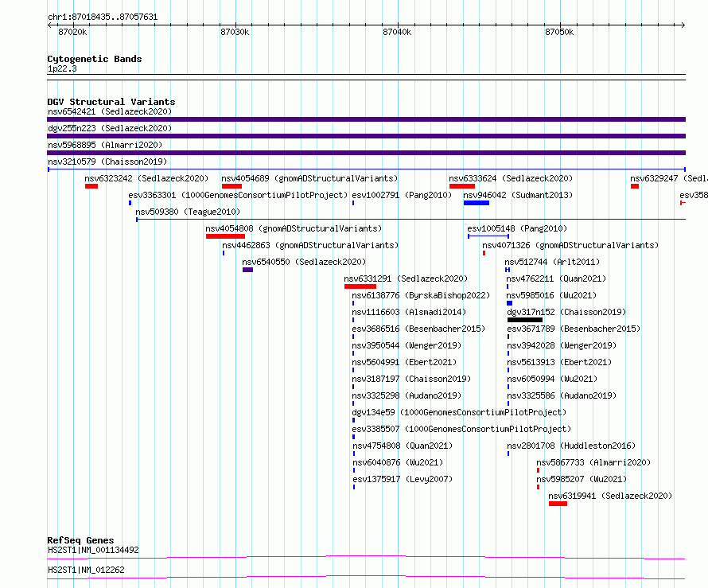This screenshot has height=588, width=708.
Task: Select red bar under nsv6331291
Action: coord(360,286)
